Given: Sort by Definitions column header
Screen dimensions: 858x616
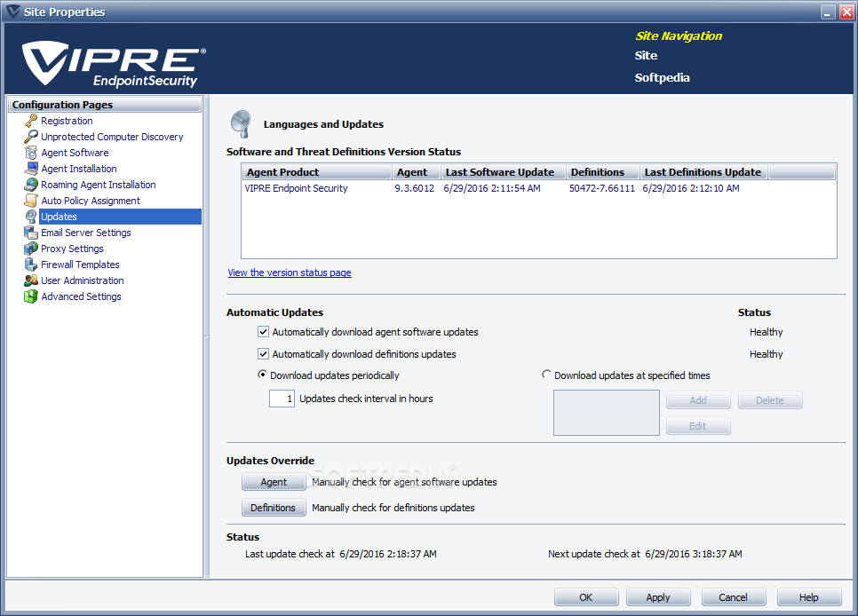Looking at the screenshot, I should point(603,172).
